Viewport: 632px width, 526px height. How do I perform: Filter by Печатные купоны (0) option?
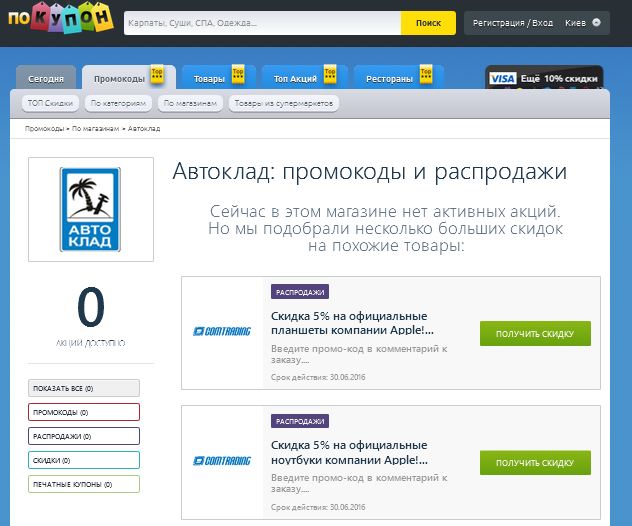tap(84, 484)
